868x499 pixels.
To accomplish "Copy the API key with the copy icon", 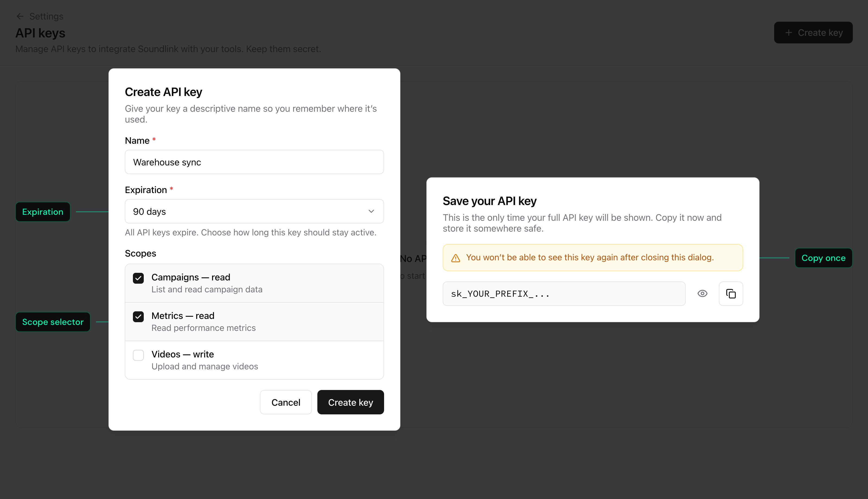I will tap(730, 294).
